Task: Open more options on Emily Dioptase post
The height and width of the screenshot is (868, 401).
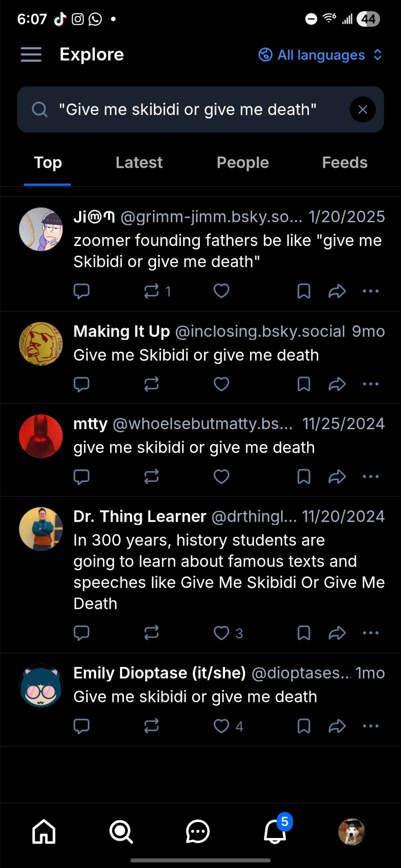Action: (x=371, y=726)
